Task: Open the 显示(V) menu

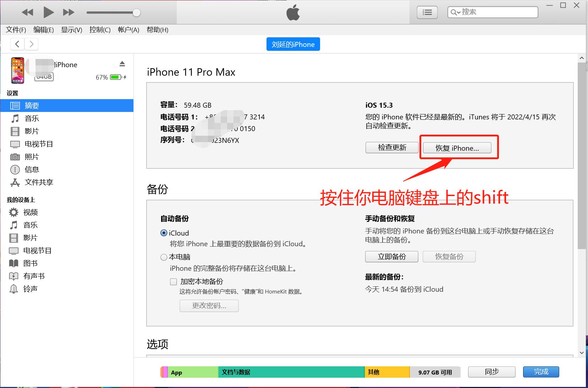Action: tap(72, 30)
